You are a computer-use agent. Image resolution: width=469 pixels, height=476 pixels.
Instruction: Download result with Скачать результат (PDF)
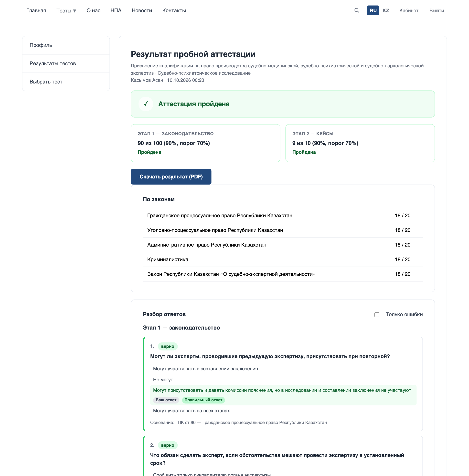tap(171, 177)
